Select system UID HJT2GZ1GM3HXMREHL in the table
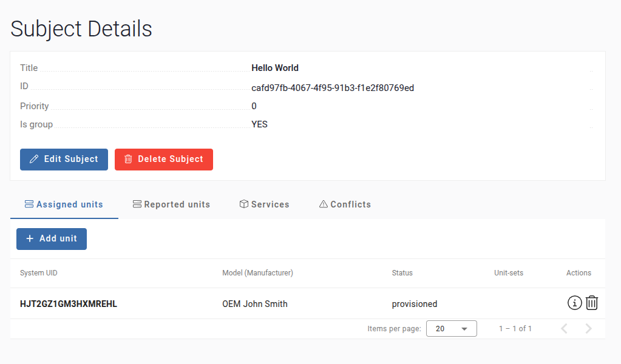621x364 pixels. [69, 304]
